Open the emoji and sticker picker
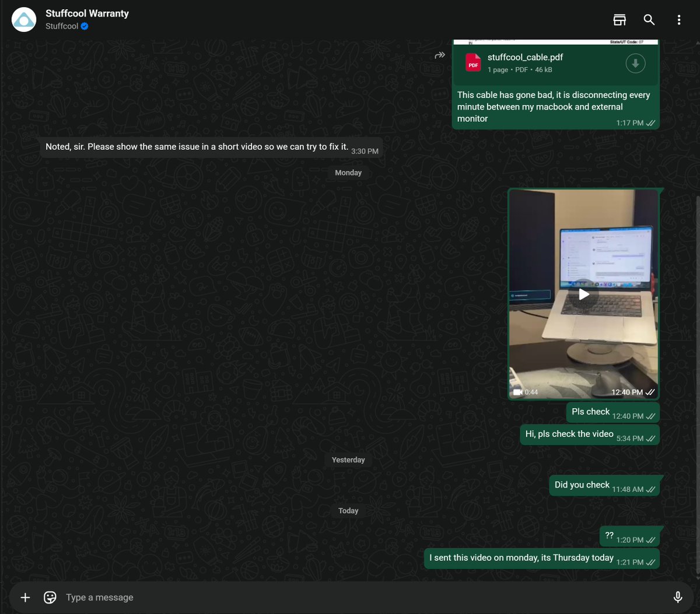 (x=50, y=597)
